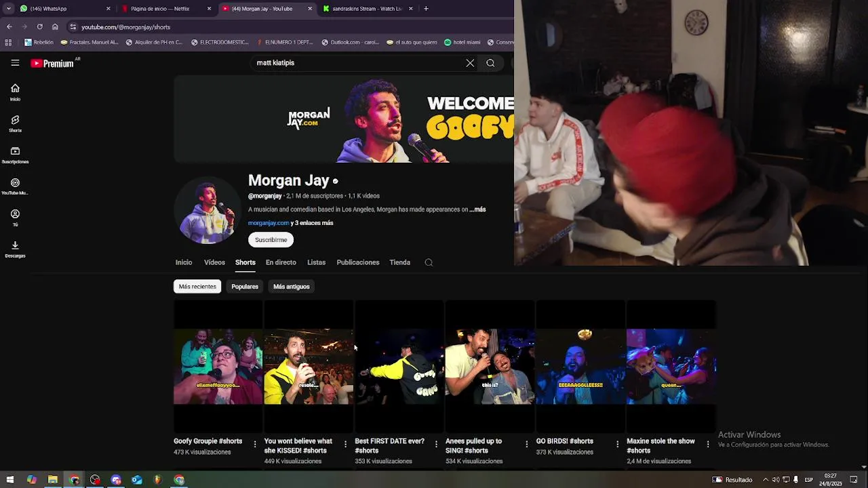Open Shorts in the YouTube sidebar
The width and height of the screenshot is (868, 488).
click(x=15, y=124)
